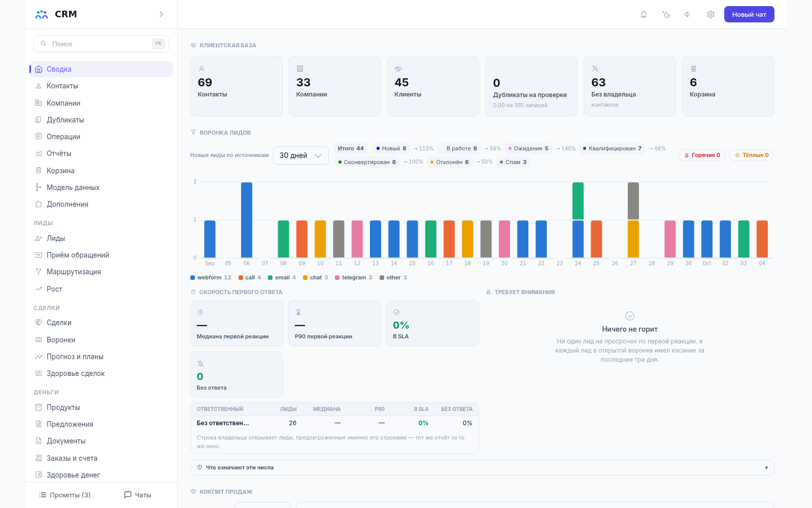Click the CRM logo icon
The image size is (812, 508).
(x=42, y=14)
